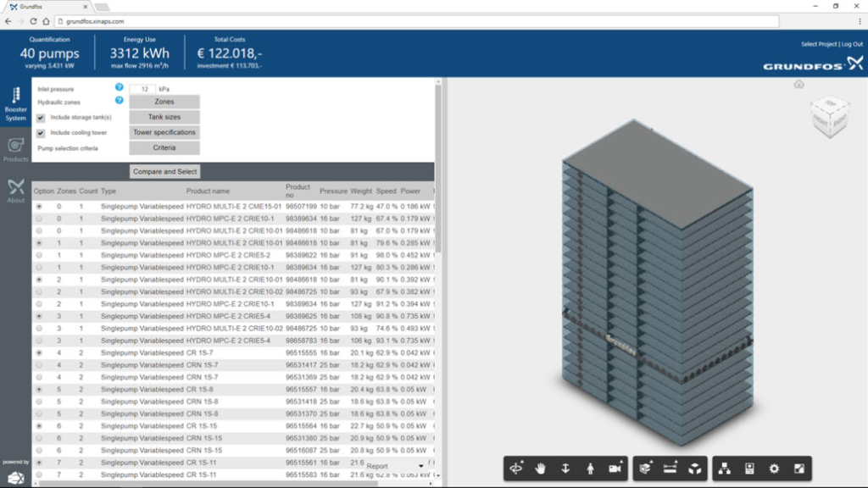Click the Select Project link
This screenshot has height=488, width=868.
tap(818, 44)
